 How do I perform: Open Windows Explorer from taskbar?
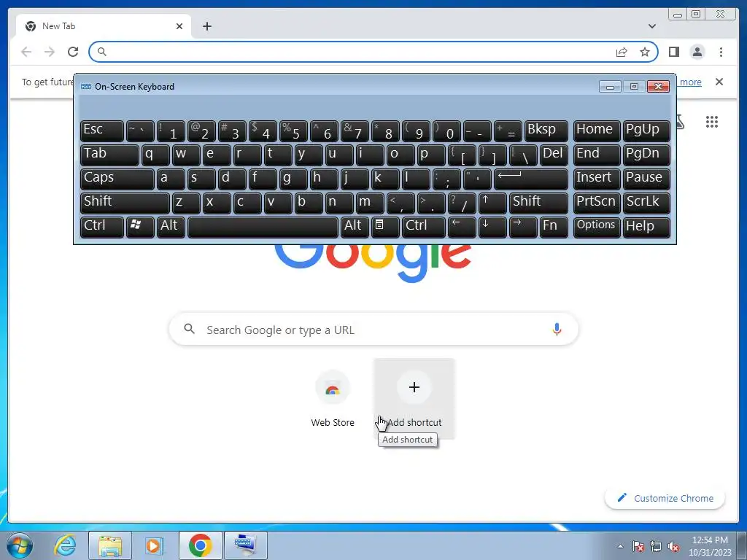pyautogui.click(x=110, y=545)
